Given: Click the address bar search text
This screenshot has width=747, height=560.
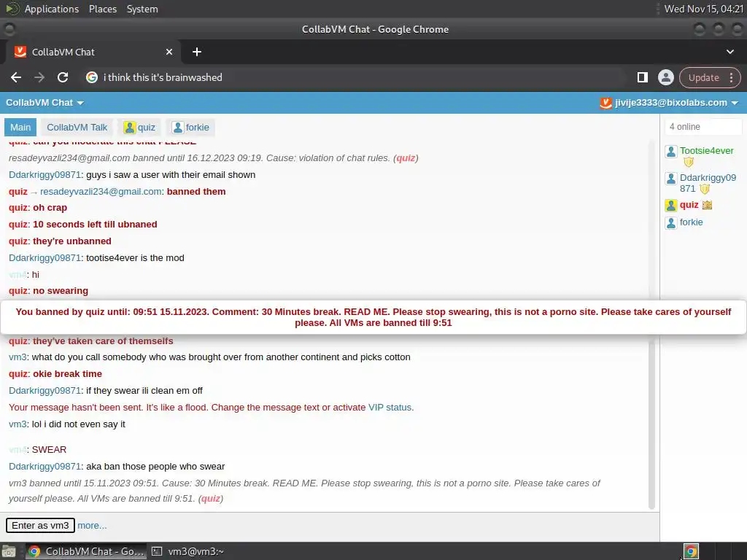Looking at the screenshot, I should 163,77.
